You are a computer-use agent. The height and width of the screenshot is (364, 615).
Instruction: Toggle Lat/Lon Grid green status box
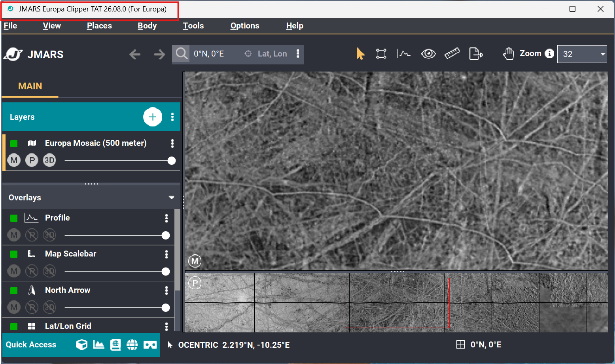tap(14, 326)
